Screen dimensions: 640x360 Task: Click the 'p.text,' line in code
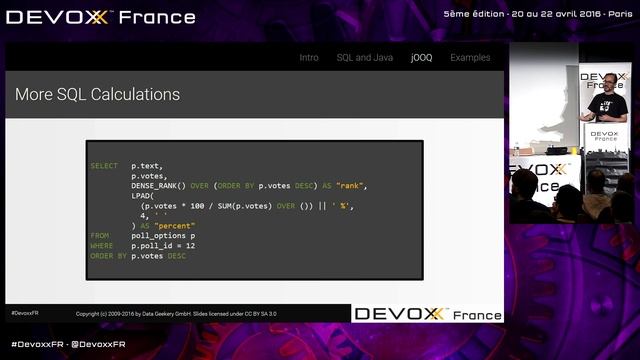tap(147, 166)
